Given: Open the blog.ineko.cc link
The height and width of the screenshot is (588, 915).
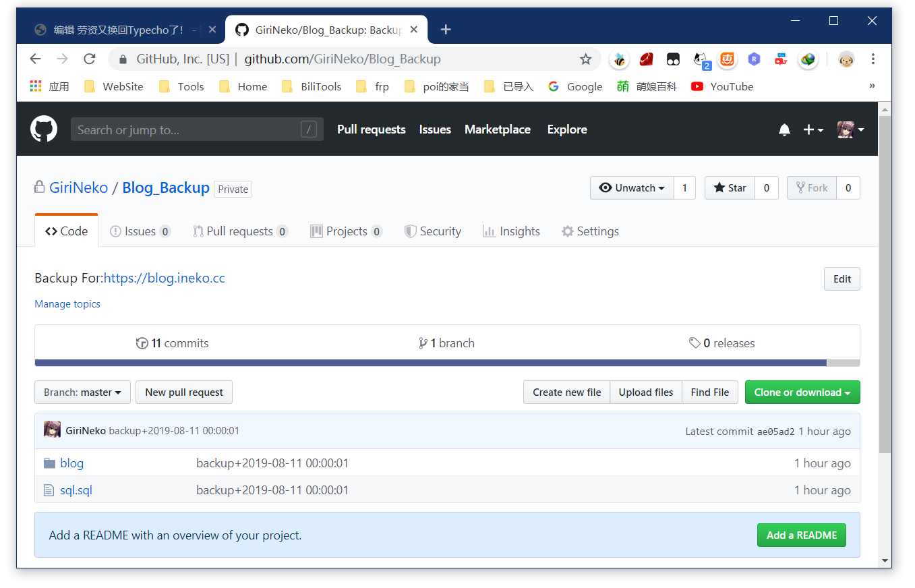Looking at the screenshot, I should pos(165,278).
